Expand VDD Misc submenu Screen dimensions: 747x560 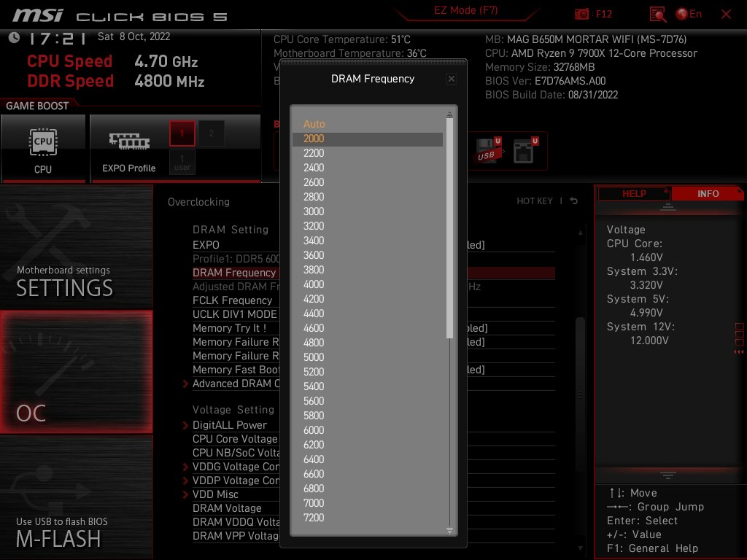[x=215, y=494]
